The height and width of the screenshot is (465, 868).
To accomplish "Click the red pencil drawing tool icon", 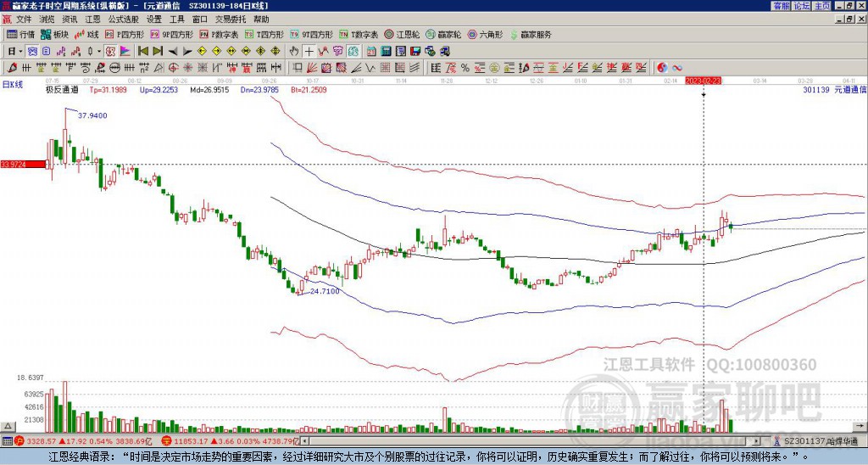I will 12,68.
